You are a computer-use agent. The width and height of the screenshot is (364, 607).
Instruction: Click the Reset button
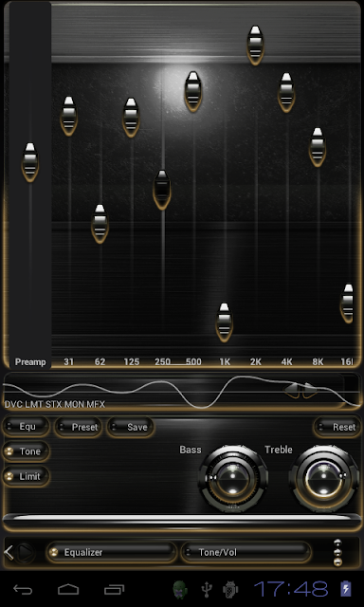click(x=337, y=427)
